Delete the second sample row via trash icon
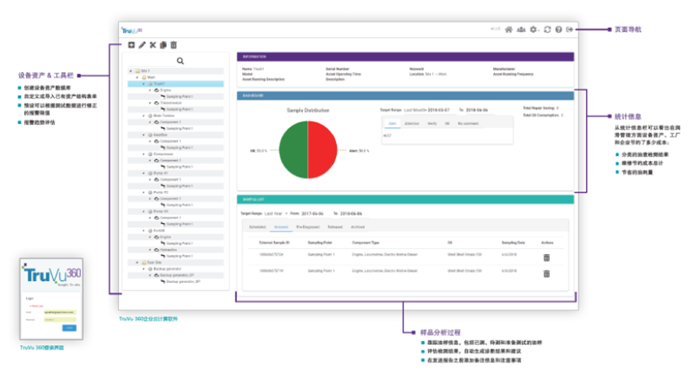Screen dimensions: 692x381 [x=546, y=274]
